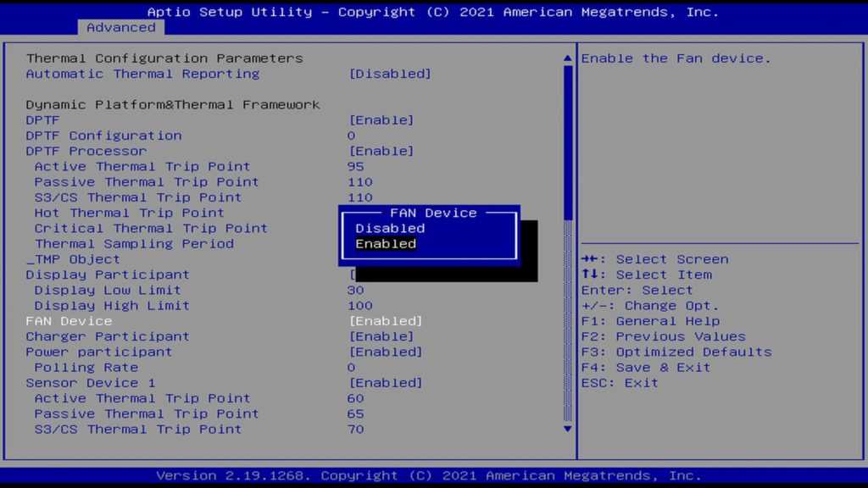Edit Display Low Limit value 30
This screenshot has width=868, height=488.
355,290
